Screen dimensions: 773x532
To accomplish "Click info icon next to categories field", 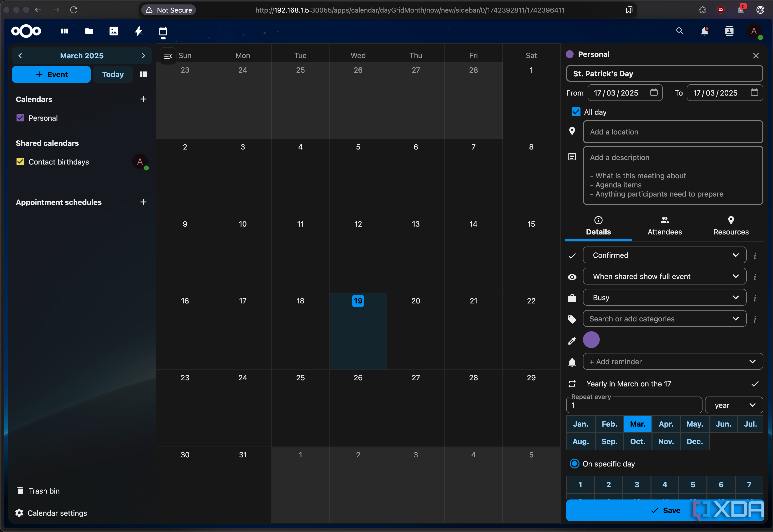I will click(x=755, y=319).
